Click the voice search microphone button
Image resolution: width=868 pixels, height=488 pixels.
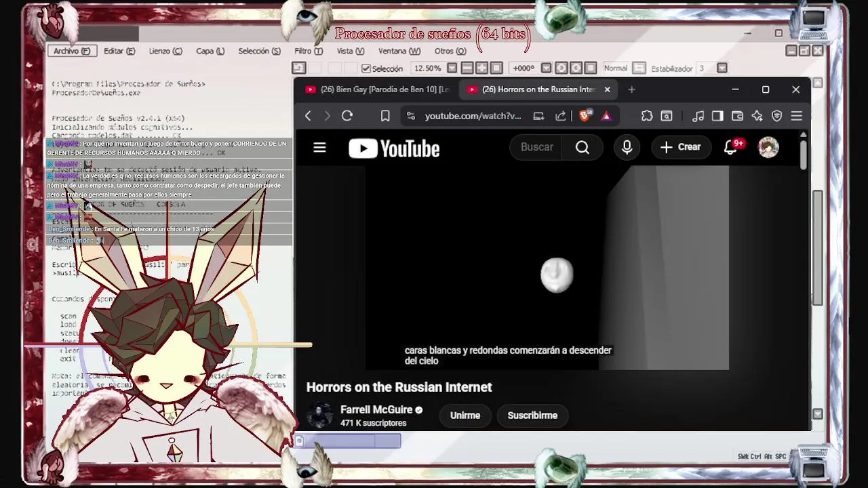pyautogui.click(x=627, y=147)
